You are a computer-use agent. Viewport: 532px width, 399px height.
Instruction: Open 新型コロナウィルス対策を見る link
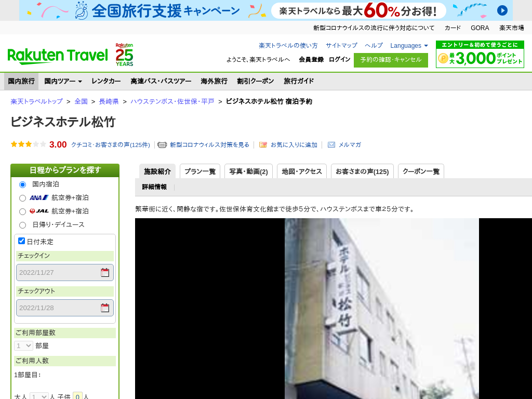pos(209,145)
